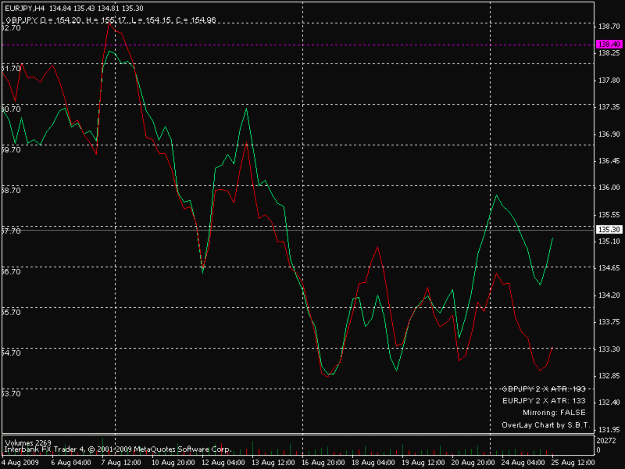Click the GBPJPY 2 X ATR: 193 label
The height and width of the screenshot is (469, 625).
click(544, 389)
